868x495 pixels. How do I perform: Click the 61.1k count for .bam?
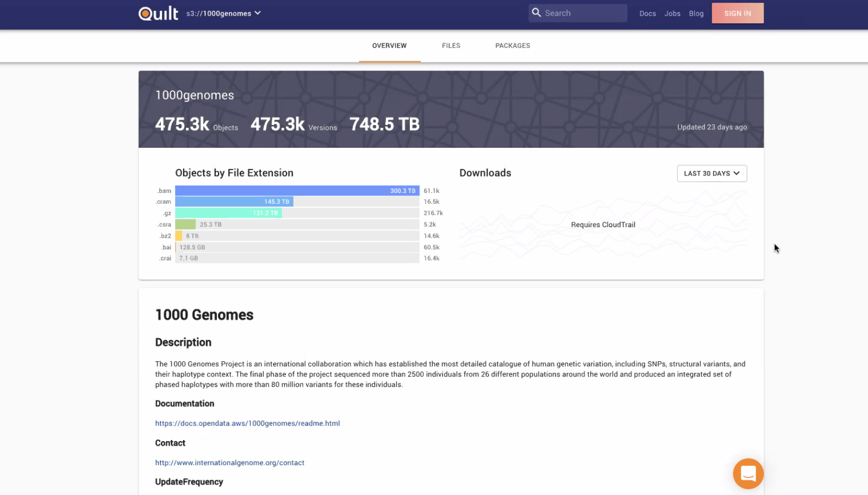click(x=432, y=191)
